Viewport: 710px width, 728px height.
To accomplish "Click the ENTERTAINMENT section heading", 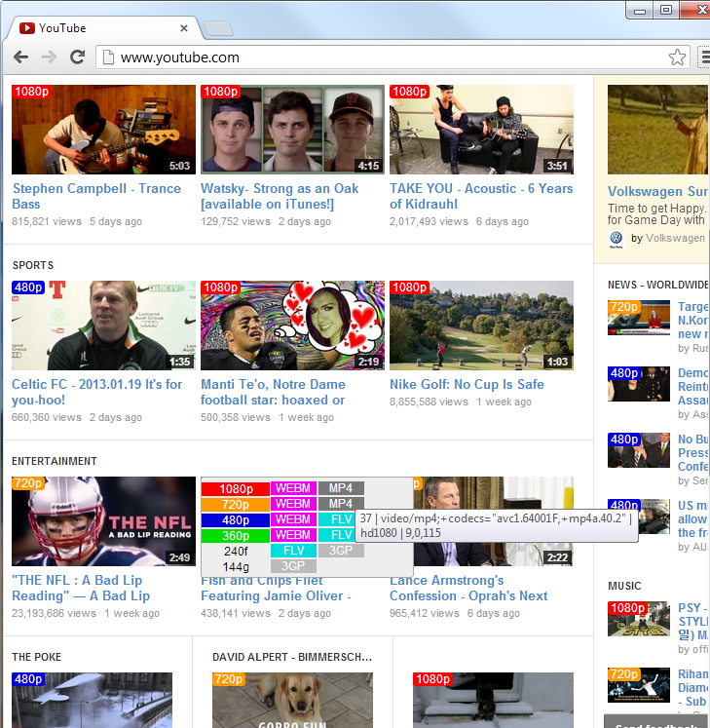I will 55,461.
